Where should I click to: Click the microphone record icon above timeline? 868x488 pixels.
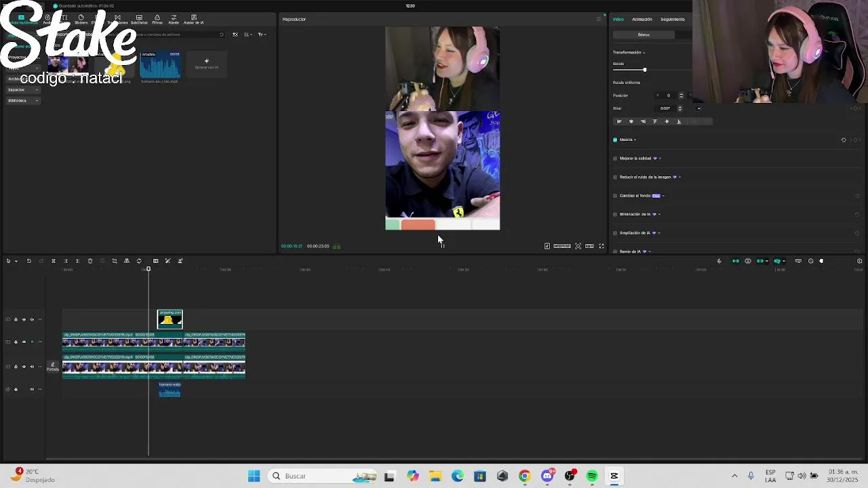pyautogui.click(x=719, y=261)
